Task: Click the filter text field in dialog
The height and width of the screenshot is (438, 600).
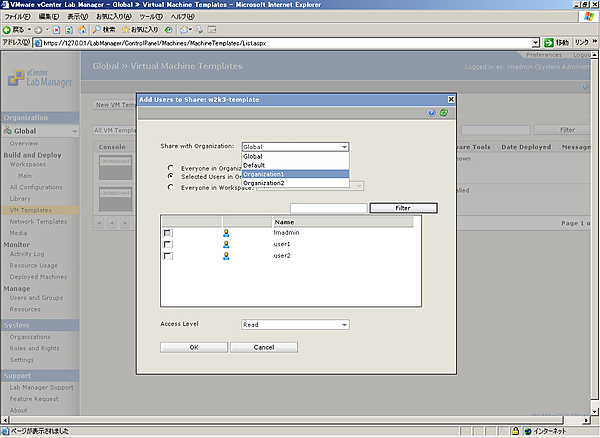Action: [329, 208]
